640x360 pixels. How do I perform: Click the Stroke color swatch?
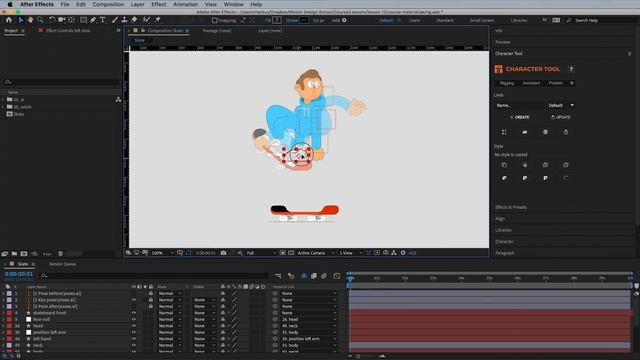pos(304,20)
